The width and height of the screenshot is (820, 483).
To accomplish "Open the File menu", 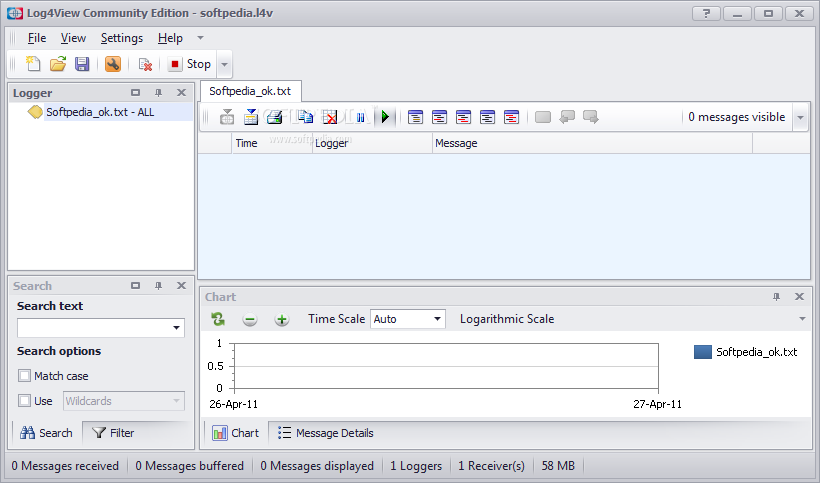I will (x=37, y=38).
